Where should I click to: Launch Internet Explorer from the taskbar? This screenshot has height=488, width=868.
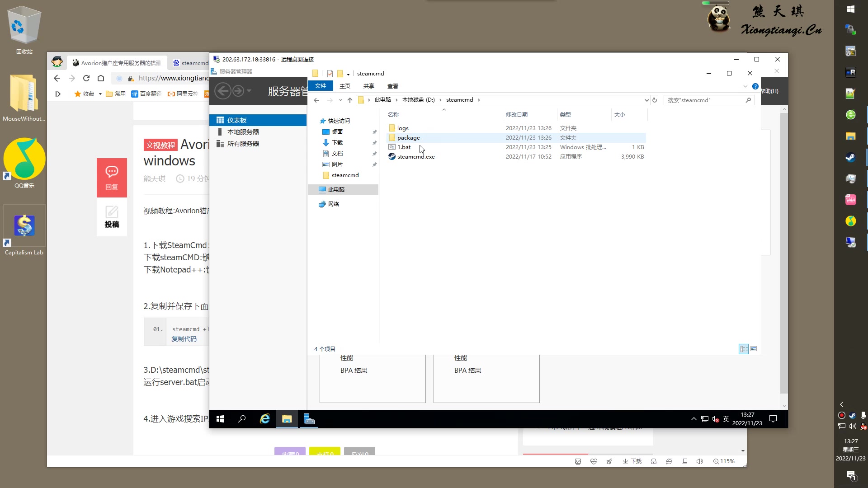(264, 419)
